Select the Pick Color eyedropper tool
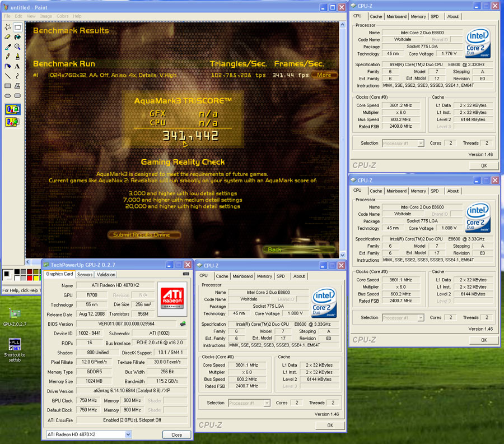 coord(8,47)
